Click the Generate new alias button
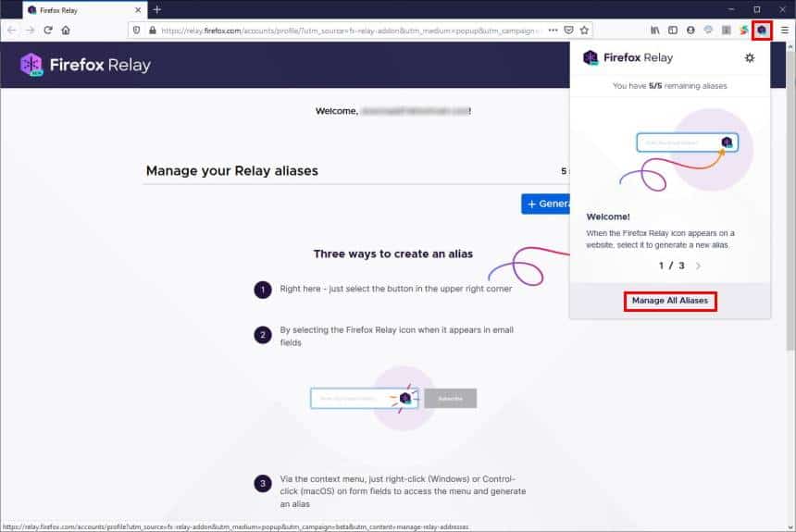Image resolution: width=796 pixels, height=532 pixels. pyautogui.click(x=546, y=204)
